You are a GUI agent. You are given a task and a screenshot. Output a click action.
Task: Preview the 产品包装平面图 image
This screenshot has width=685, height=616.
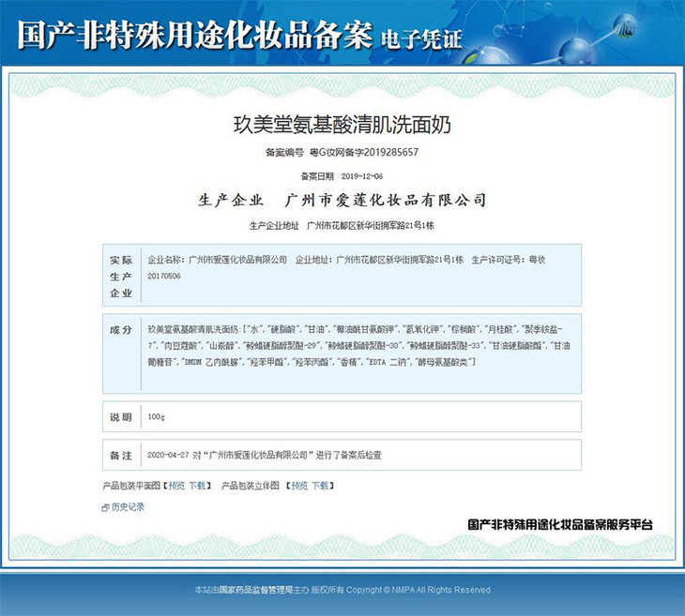175,486
